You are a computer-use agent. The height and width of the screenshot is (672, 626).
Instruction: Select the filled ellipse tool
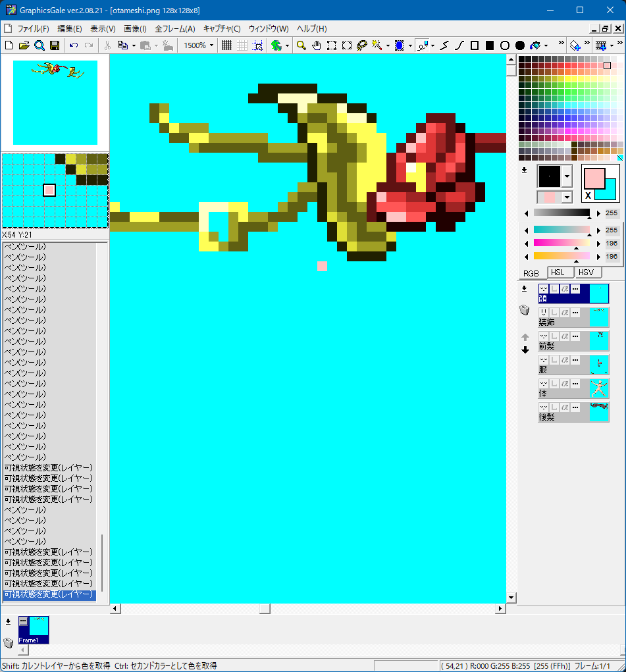(520, 45)
